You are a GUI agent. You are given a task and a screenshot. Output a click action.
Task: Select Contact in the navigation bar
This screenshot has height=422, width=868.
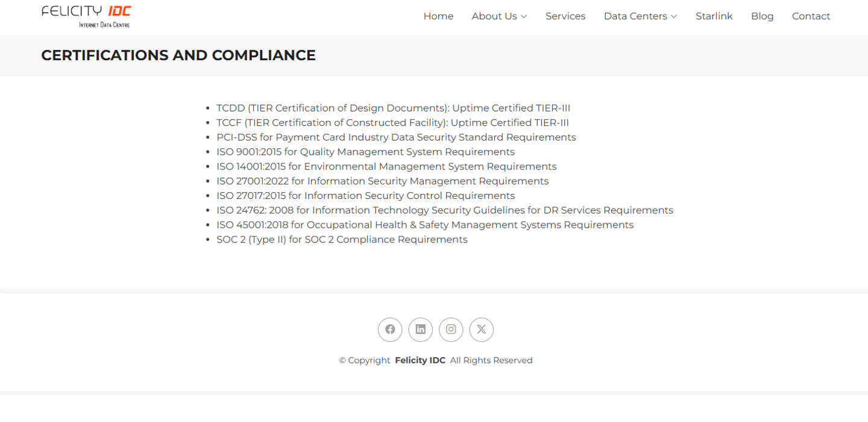click(x=811, y=16)
